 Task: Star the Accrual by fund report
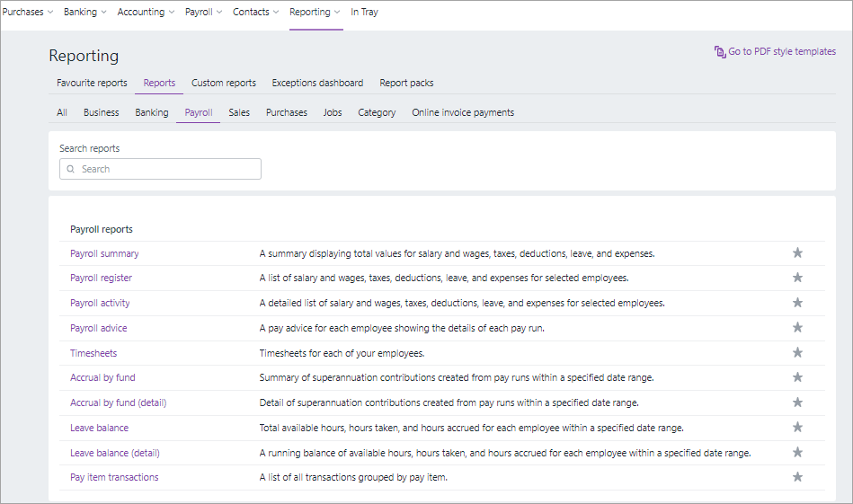(x=797, y=377)
